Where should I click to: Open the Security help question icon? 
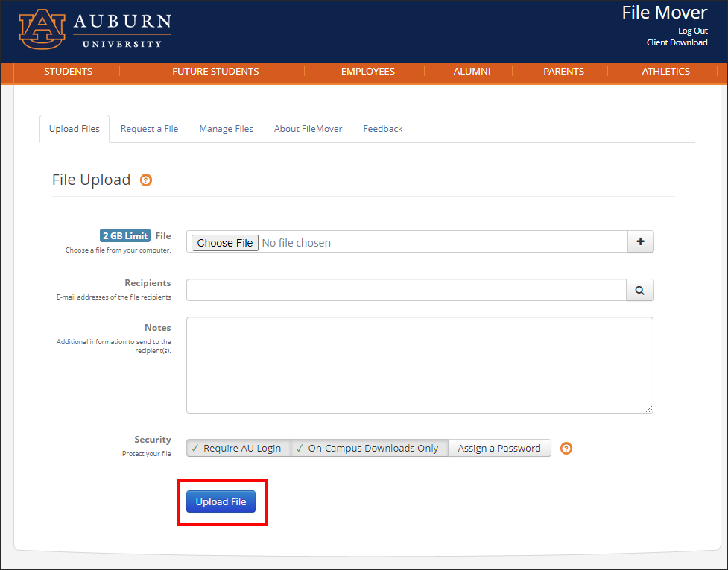pos(566,449)
